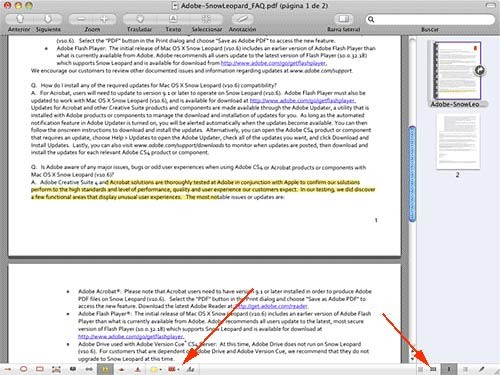Switch sidebar to table of contents view
500x375 pixels.
pos(465,369)
